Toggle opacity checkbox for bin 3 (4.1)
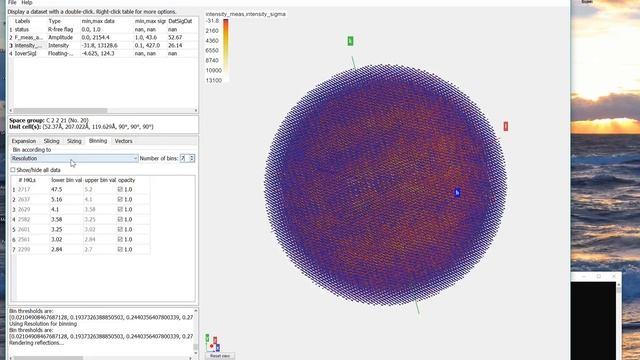This screenshot has width=640, height=360. 120,209
